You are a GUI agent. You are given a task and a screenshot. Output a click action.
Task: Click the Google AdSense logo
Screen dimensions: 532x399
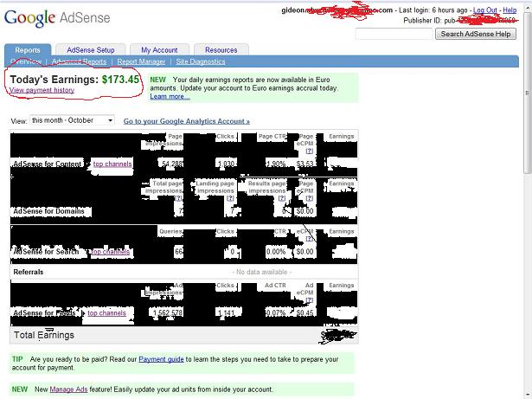tap(57, 17)
